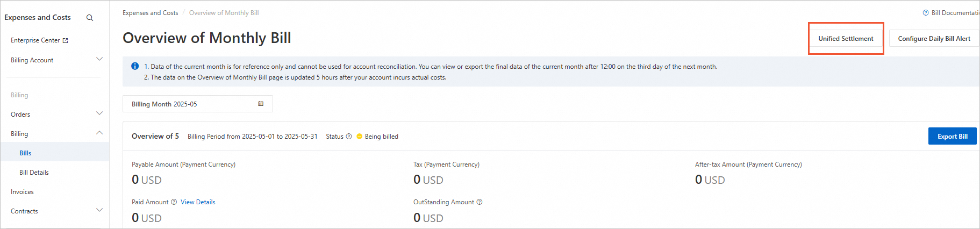Expand the Contracts menu chevron

tap(99, 210)
